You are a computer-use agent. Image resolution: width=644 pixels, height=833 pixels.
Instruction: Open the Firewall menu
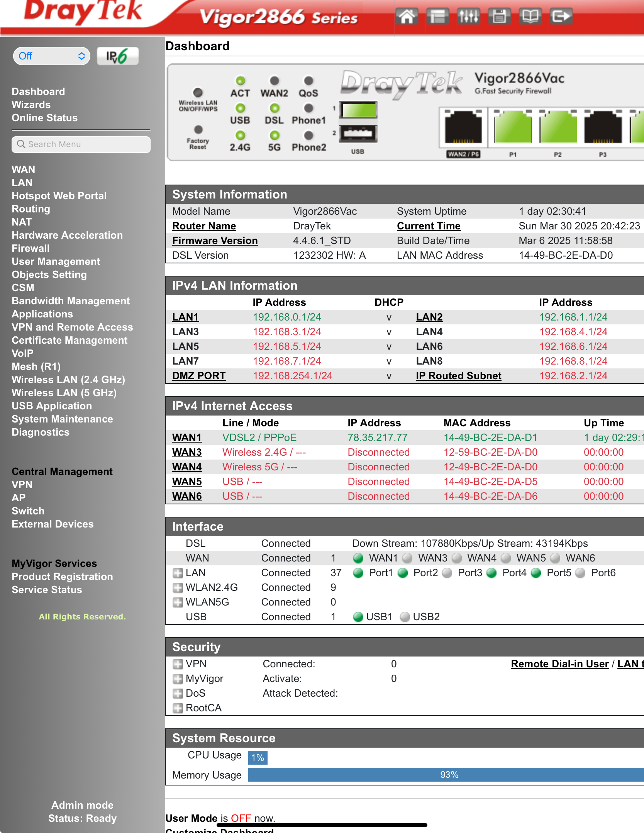pyautogui.click(x=31, y=248)
